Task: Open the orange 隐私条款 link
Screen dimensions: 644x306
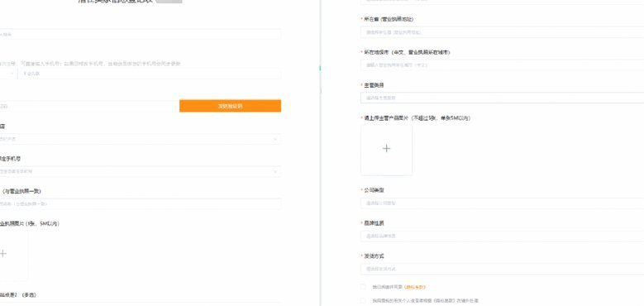Action: pyautogui.click(x=415, y=287)
